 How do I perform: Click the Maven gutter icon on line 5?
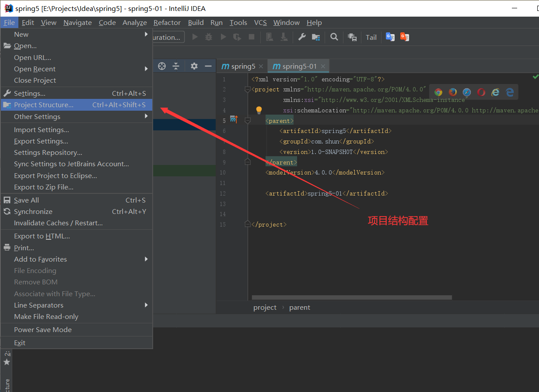[x=234, y=120]
